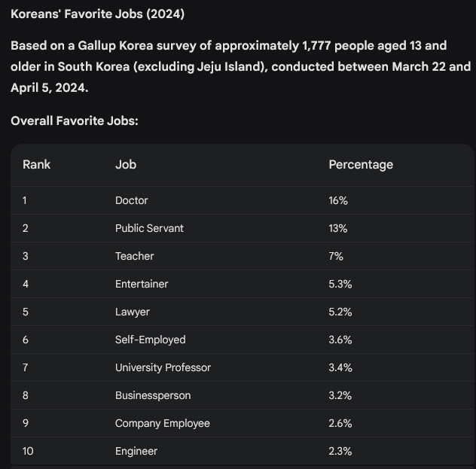Viewport: 476px width, 469px height.
Task: Click the Rank column header
Action: (36, 165)
